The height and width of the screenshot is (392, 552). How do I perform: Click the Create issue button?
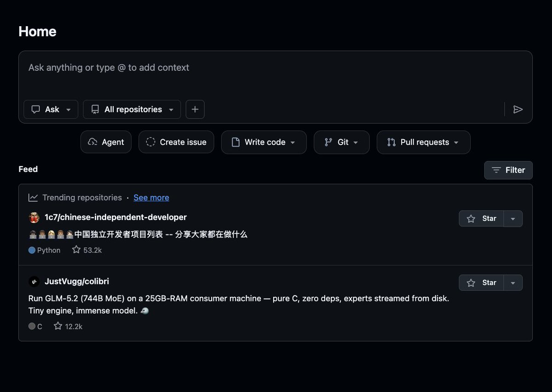(x=176, y=142)
